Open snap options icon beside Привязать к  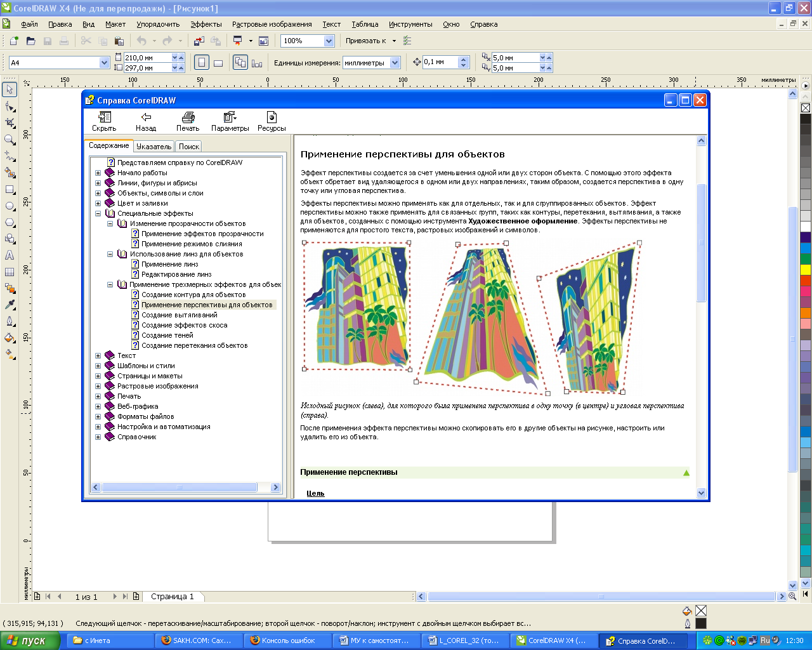coord(407,41)
